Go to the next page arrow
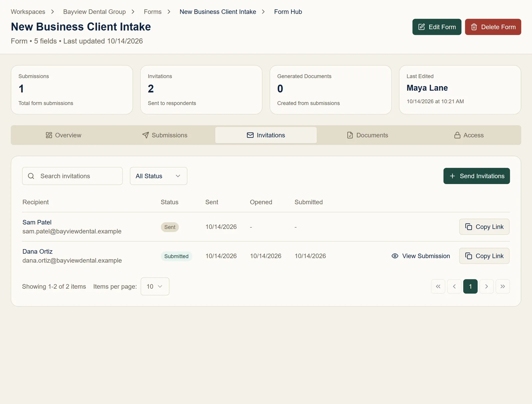This screenshot has width=532, height=404. 486,286
